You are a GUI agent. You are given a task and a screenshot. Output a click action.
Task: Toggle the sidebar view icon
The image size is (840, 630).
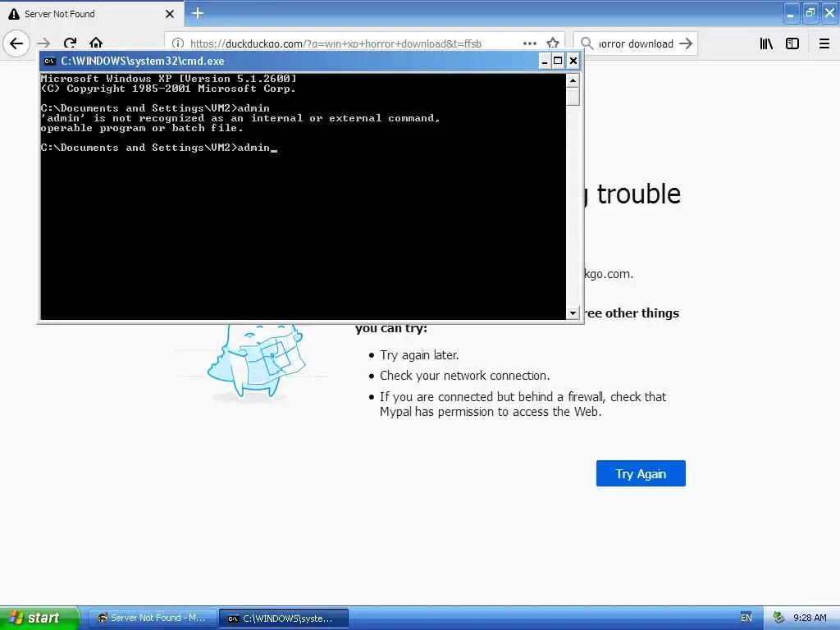[792, 43]
